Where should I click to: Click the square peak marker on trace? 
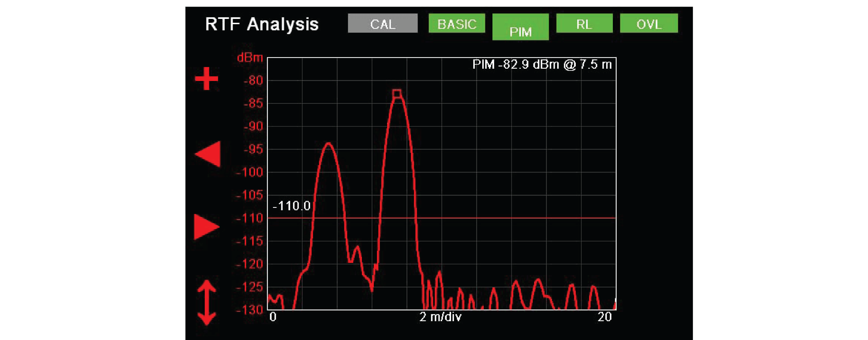397,94
